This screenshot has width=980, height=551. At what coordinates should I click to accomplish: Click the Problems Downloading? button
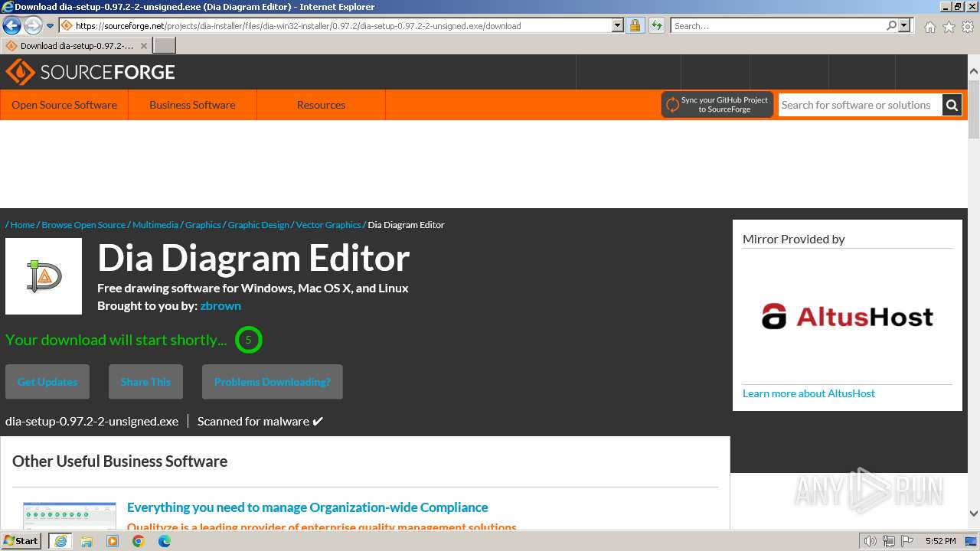click(x=273, y=382)
